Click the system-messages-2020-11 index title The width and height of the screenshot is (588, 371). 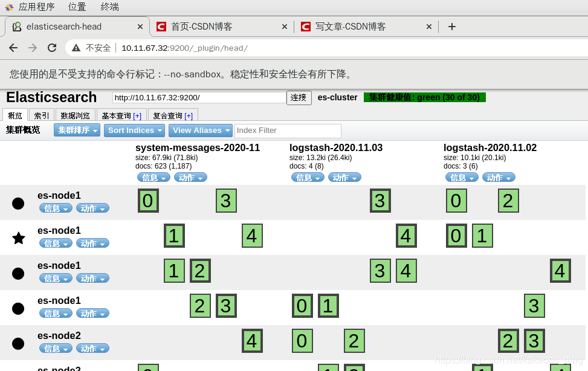pos(198,148)
